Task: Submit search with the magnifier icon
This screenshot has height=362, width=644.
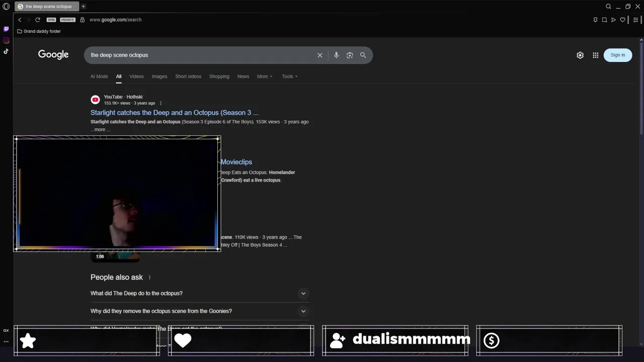Action: (x=363, y=55)
